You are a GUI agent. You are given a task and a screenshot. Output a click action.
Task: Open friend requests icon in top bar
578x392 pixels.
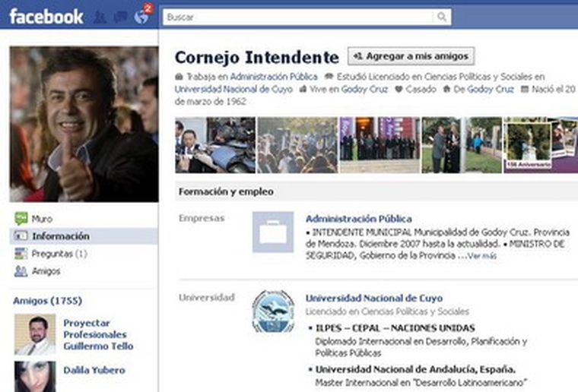coord(100,17)
